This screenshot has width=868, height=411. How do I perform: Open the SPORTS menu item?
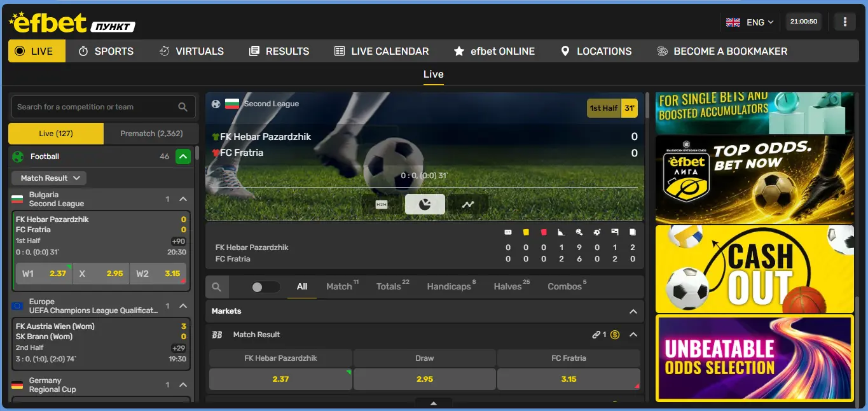point(106,51)
